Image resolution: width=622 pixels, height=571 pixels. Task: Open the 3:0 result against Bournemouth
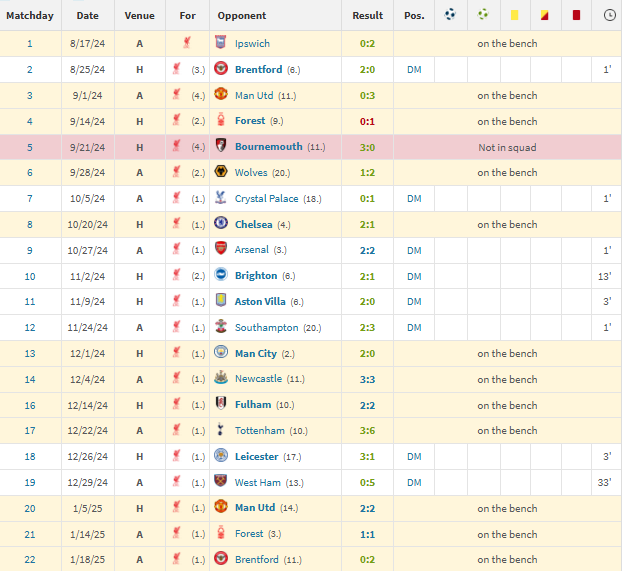pos(367,147)
